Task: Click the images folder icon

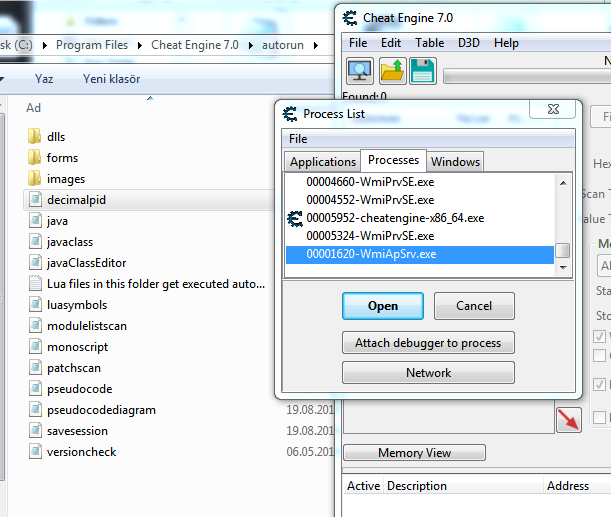Action: 35,178
